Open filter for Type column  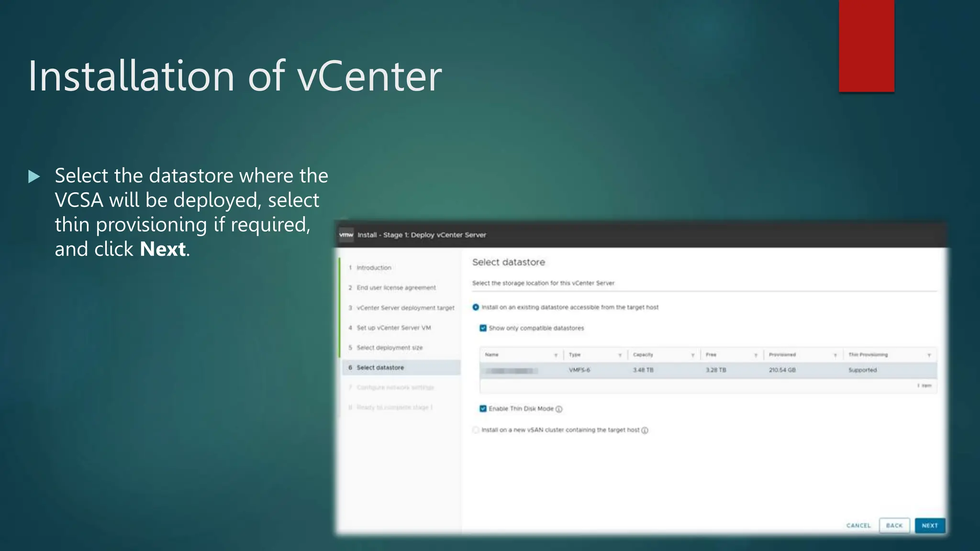click(x=620, y=355)
